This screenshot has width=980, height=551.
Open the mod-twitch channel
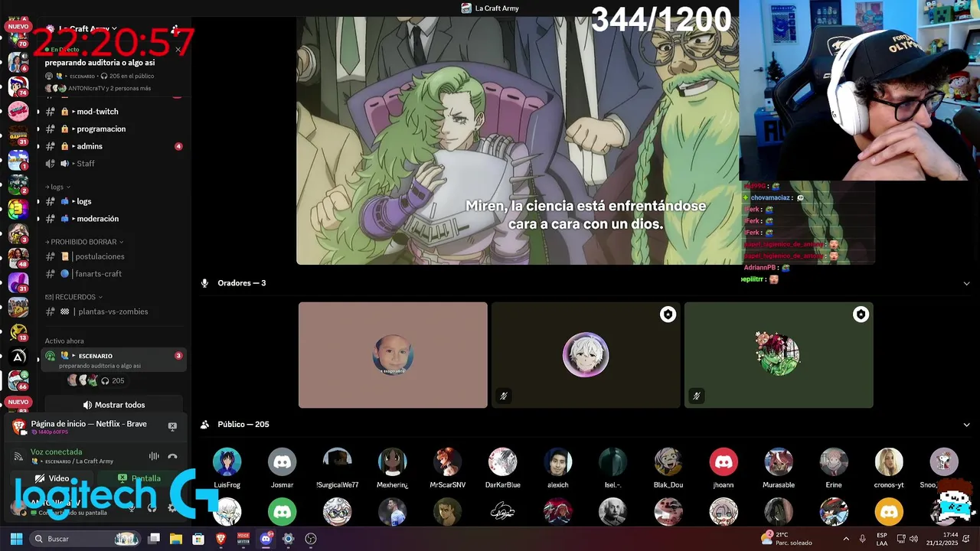[113, 112]
